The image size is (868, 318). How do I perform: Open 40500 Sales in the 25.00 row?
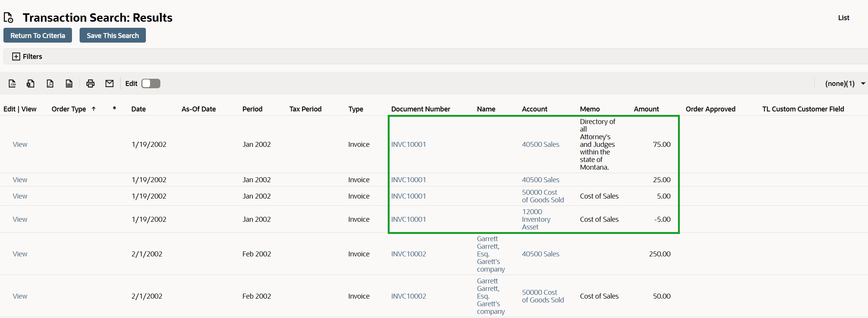click(x=540, y=180)
